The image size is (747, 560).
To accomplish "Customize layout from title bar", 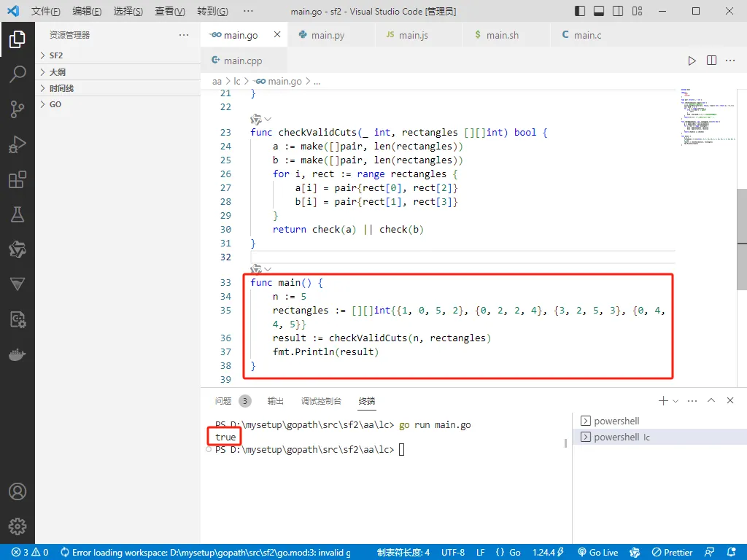I will (637, 11).
